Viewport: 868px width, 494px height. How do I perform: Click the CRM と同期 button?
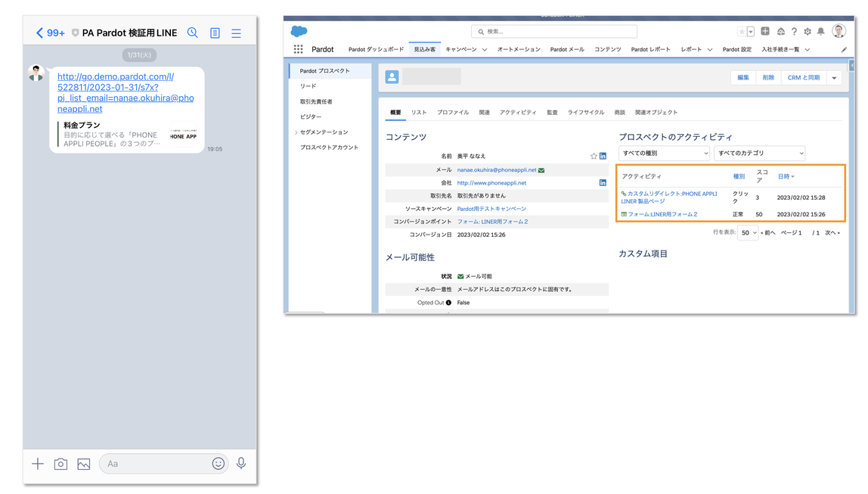pos(803,77)
